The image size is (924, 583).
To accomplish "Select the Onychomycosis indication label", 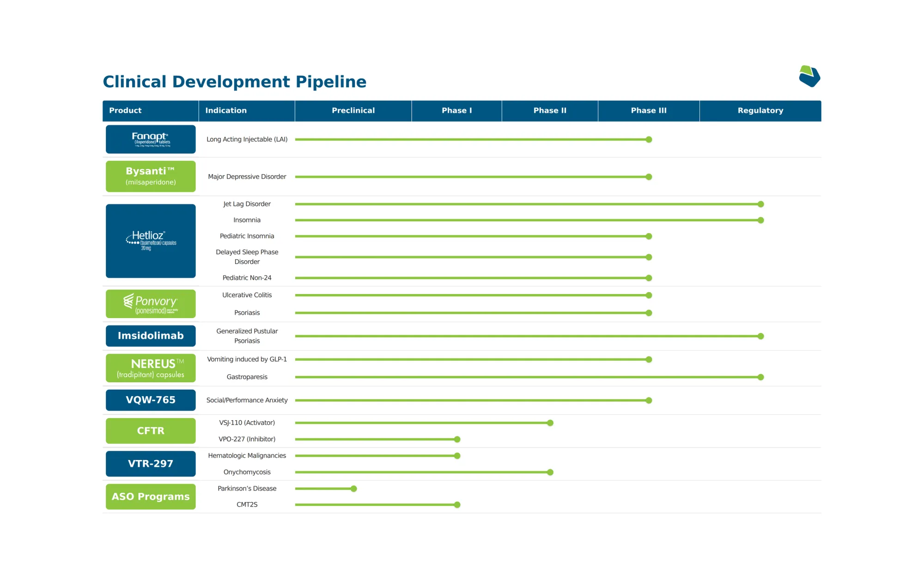I will pyautogui.click(x=247, y=472).
